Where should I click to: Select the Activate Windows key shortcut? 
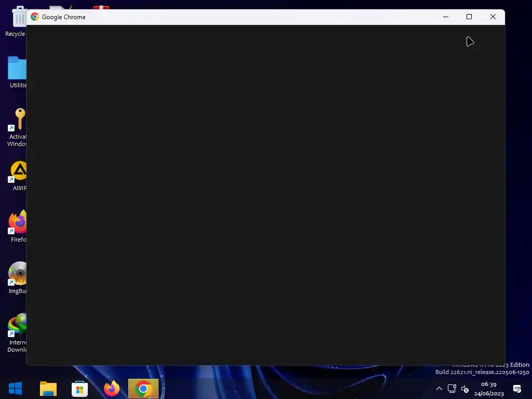[x=17, y=127]
